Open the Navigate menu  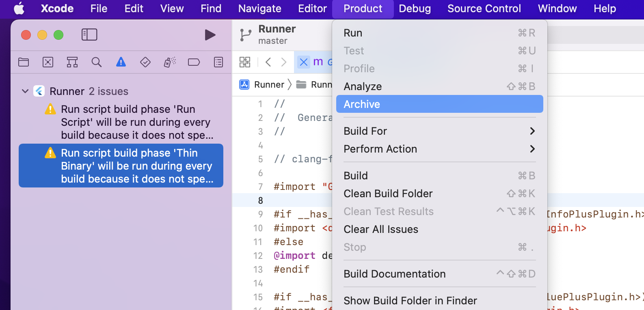260,9
